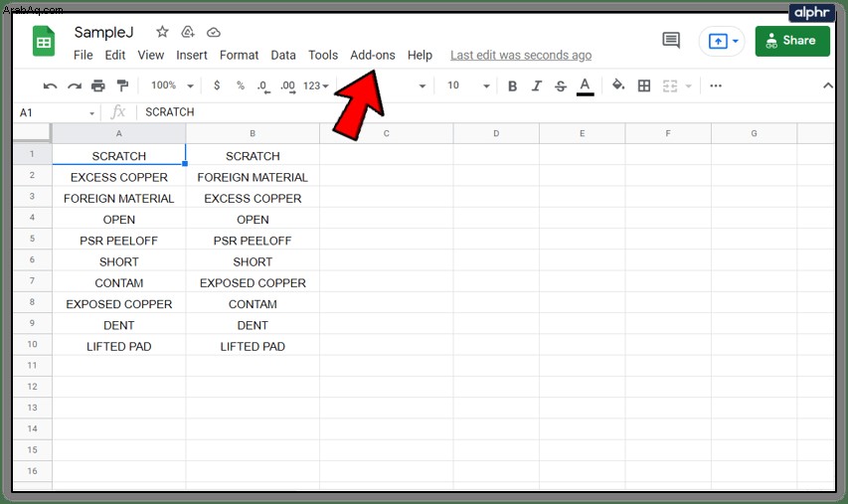Click the formula bar containing SCRATCH
848x504 pixels.
pyautogui.click(x=487, y=112)
